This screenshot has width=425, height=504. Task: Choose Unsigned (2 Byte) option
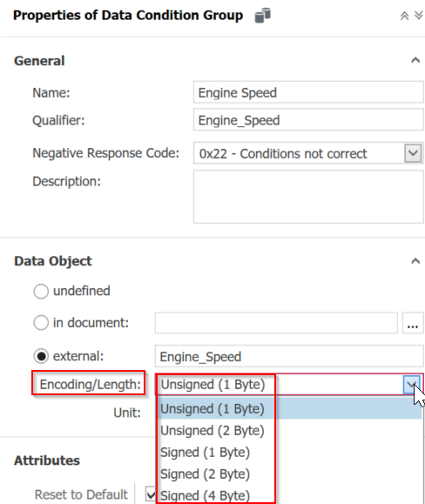click(289, 431)
